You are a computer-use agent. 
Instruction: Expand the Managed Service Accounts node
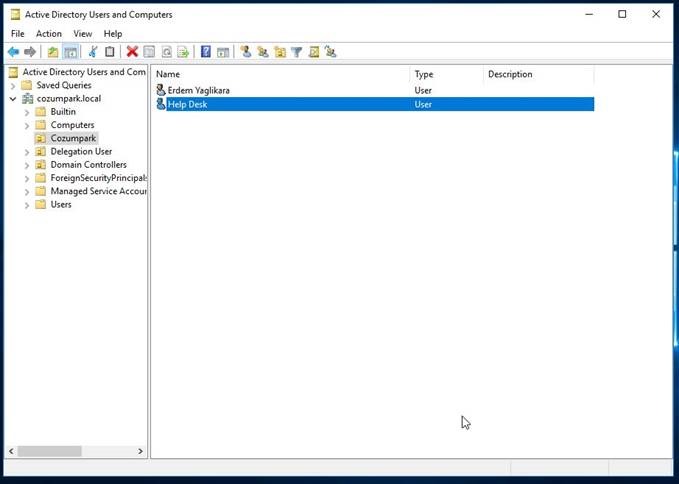tap(27, 192)
